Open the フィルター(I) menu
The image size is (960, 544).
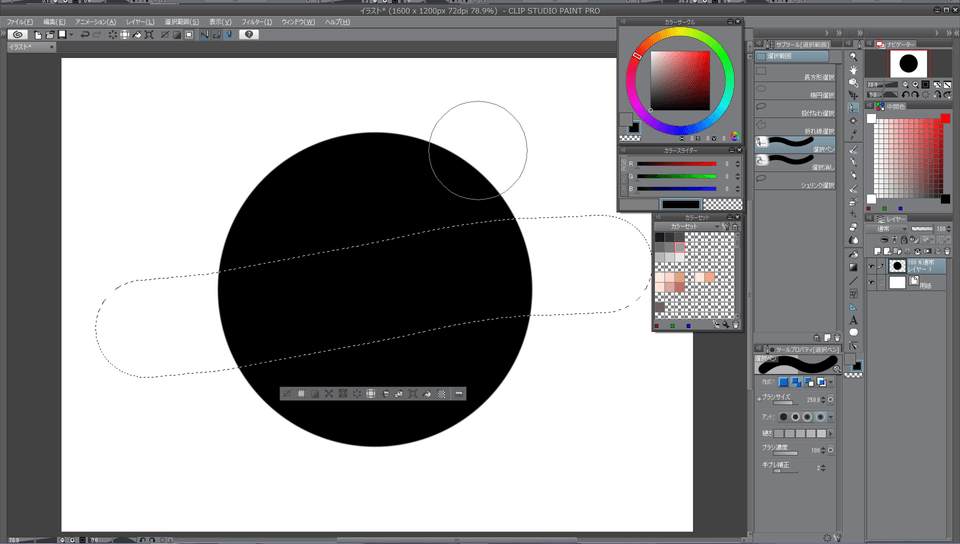256,21
